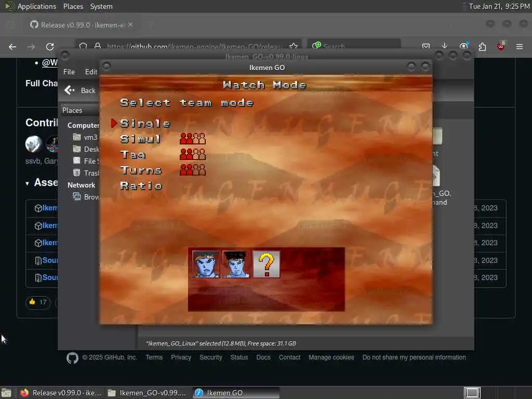The height and width of the screenshot is (399, 532).
Task: Click the thumbs up reaction button
Action: [x=38, y=302]
